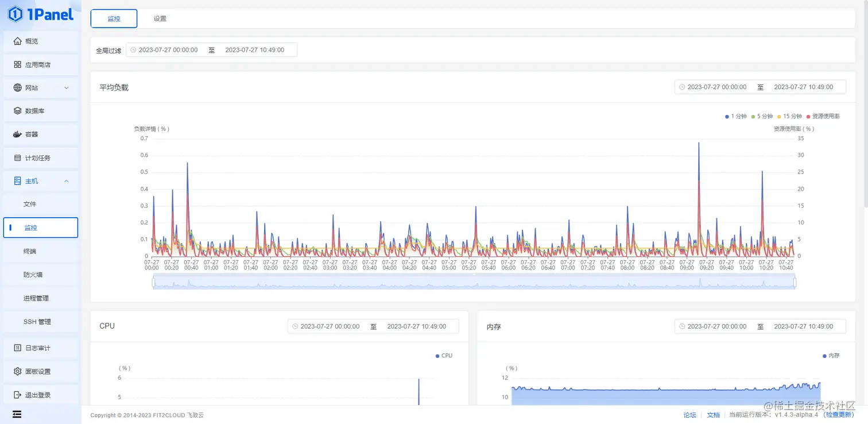Toggle the 1 分钟 legend series

pos(736,117)
